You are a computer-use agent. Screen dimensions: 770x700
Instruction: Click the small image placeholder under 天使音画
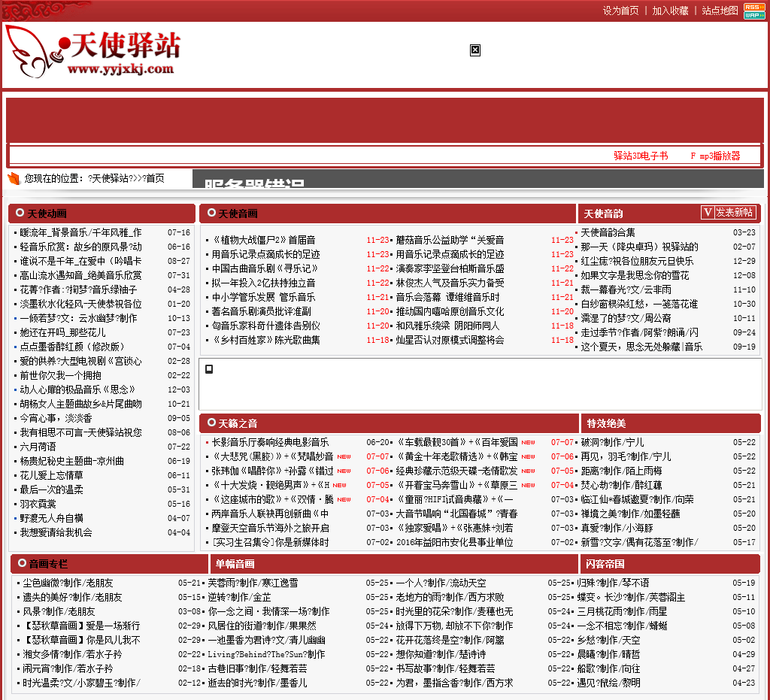(x=209, y=369)
